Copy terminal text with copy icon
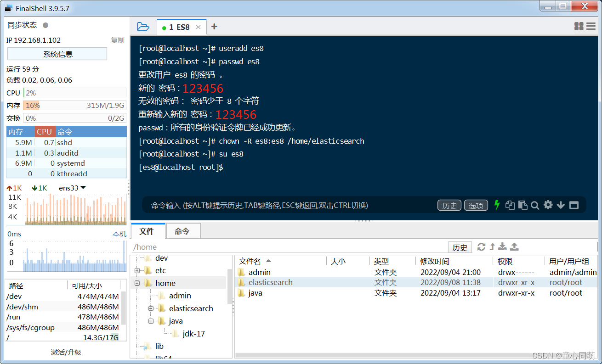This screenshot has height=364, width=602. 510,205
